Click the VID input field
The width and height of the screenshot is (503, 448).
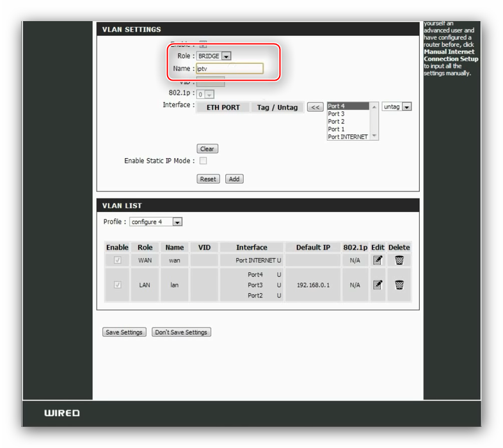point(211,81)
